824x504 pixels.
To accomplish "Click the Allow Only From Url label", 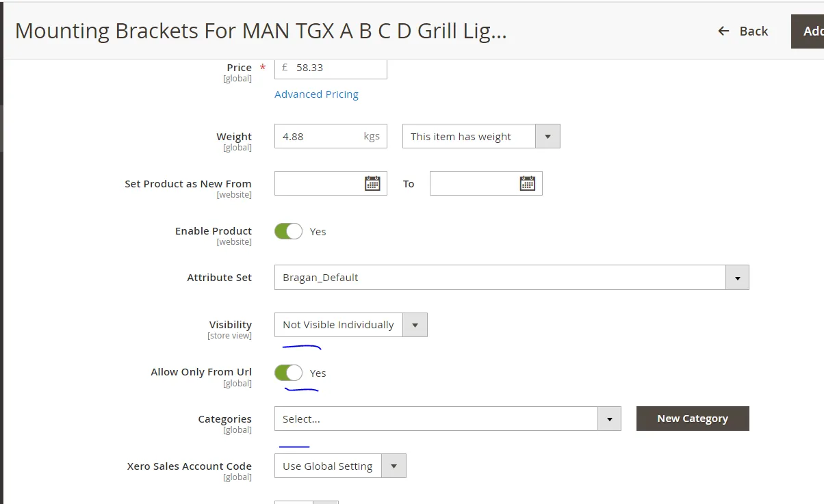I will [201, 372].
